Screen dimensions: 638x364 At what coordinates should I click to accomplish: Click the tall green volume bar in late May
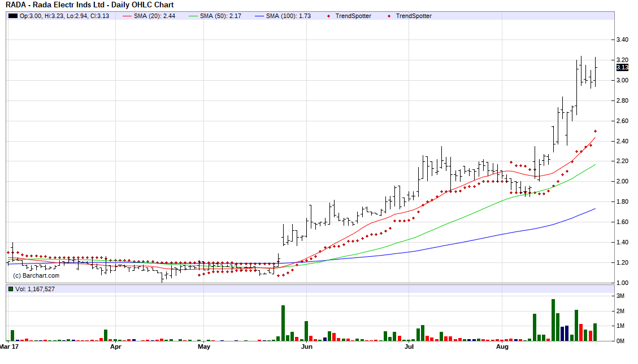pyautogui.click(x=283, y=323)
